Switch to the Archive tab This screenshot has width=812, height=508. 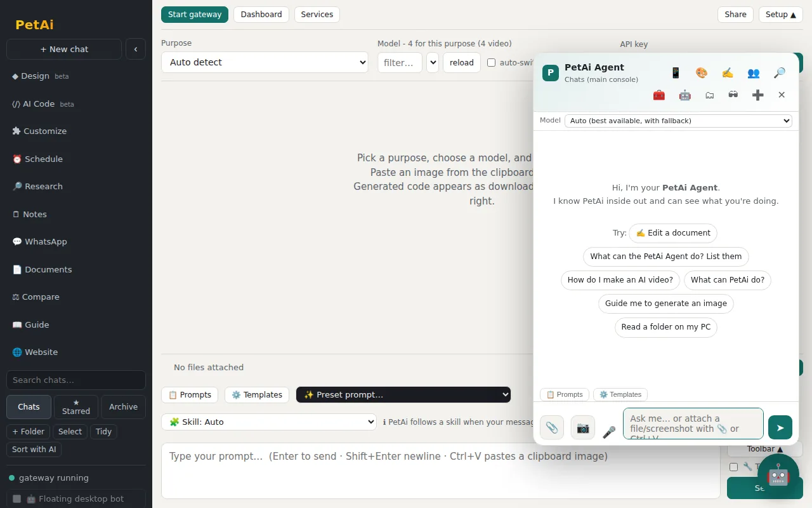pos(123,407)
